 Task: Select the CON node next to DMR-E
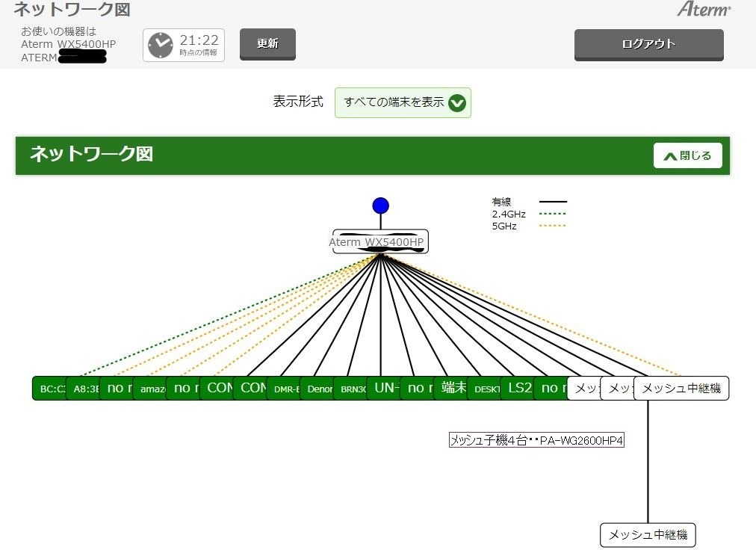tap(250, 389)
